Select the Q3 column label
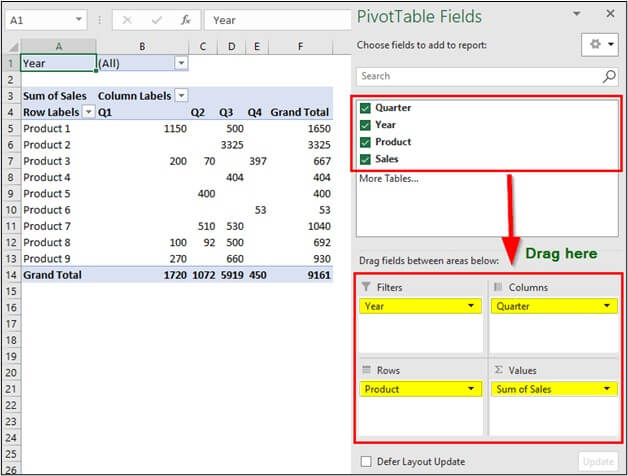Image resolution: width=628 pixels, height=476 pixels. [x=226, y=113]
